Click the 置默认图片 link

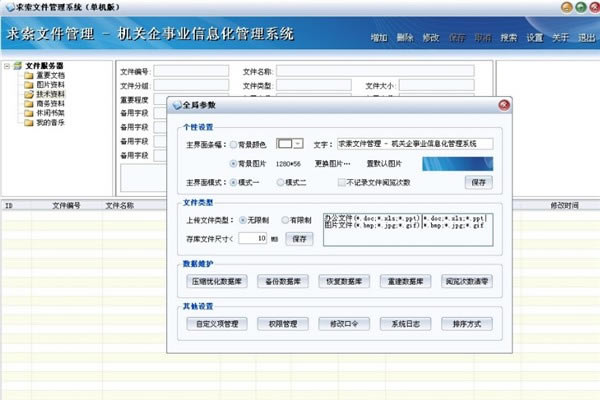coord(384,164)
